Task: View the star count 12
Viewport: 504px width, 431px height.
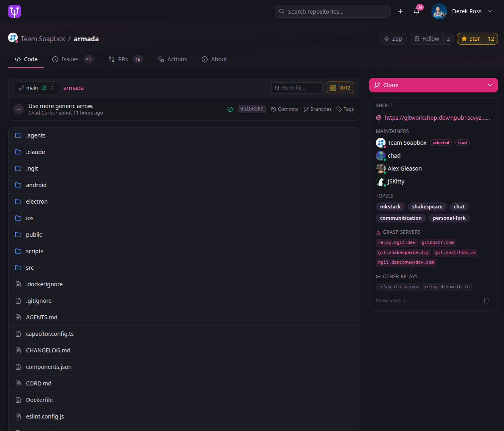Action: (x=491, y=39)
